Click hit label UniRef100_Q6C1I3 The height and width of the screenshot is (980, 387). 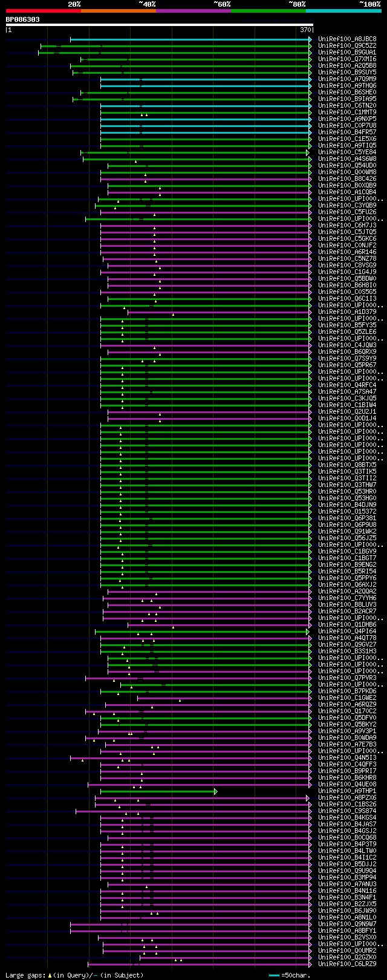coord(347,299)
